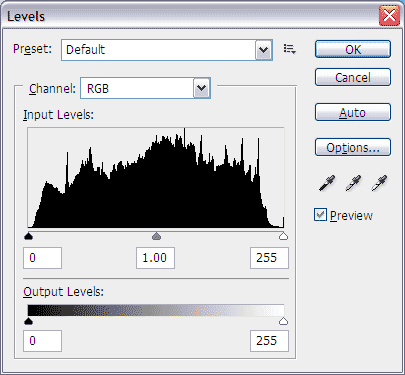Grab the input midtone gamma slider
Screen dimensions: 405x375
click(156, 236)
